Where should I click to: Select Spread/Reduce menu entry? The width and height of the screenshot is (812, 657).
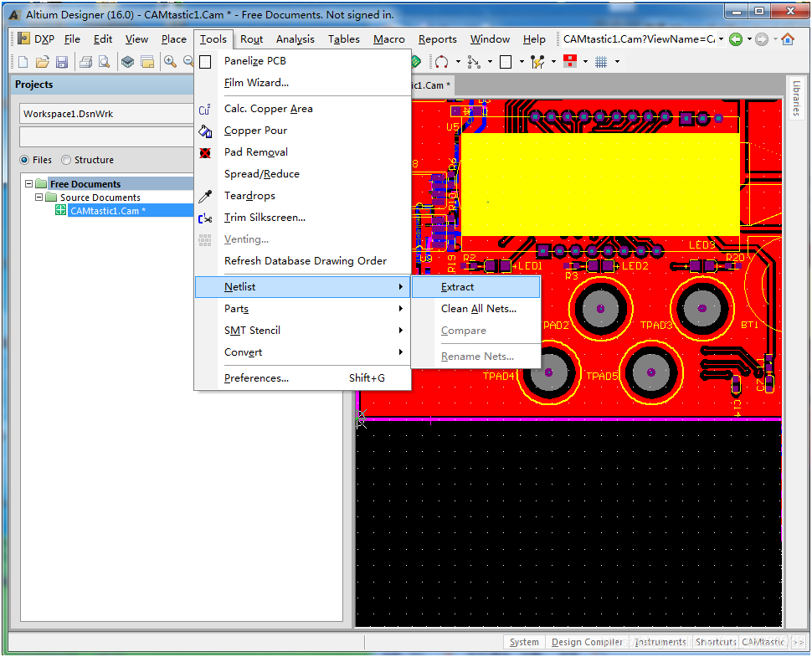(x=303, y=174)
